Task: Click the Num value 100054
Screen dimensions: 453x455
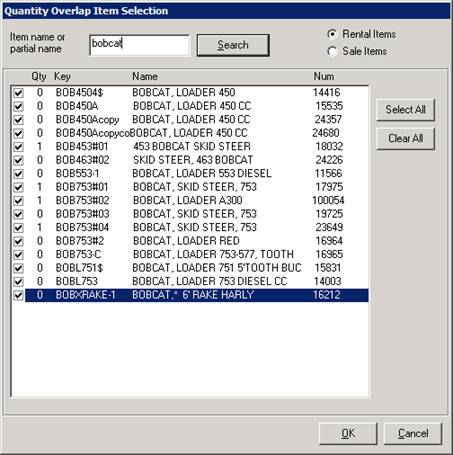Action: pos(328,200)
